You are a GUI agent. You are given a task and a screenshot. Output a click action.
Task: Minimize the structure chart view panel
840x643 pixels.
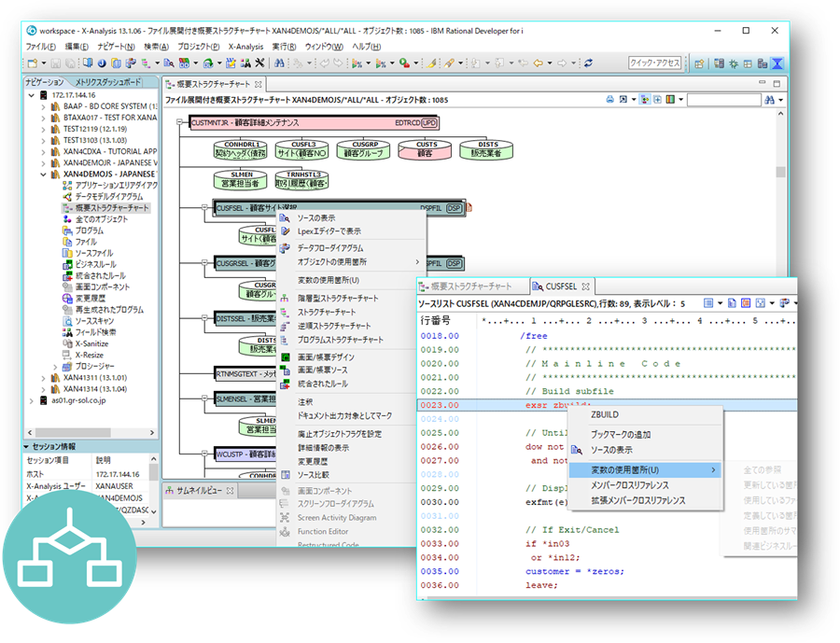point(763,82)
